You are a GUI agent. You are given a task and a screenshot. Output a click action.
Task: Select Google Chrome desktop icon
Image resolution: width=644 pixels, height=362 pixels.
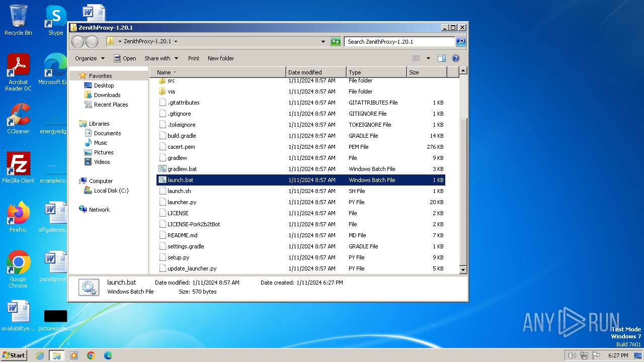[x=18, y=269]
